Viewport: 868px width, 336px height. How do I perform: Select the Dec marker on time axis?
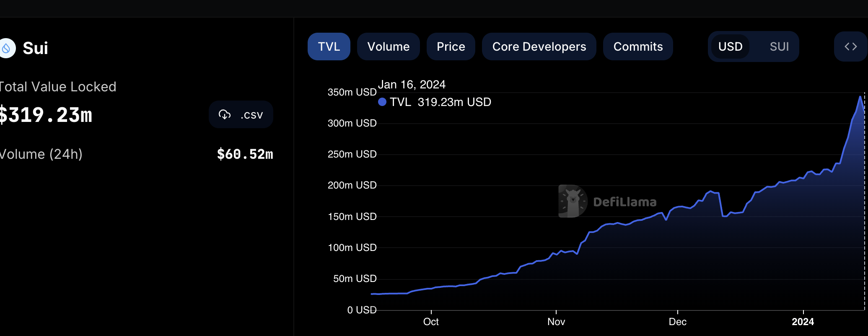[677, 321]
